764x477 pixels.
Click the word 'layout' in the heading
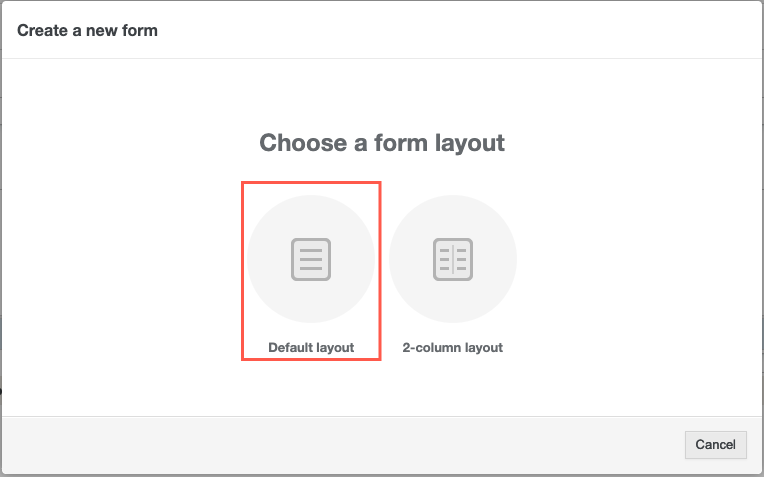pyautogui.click(x=468, y=143)
